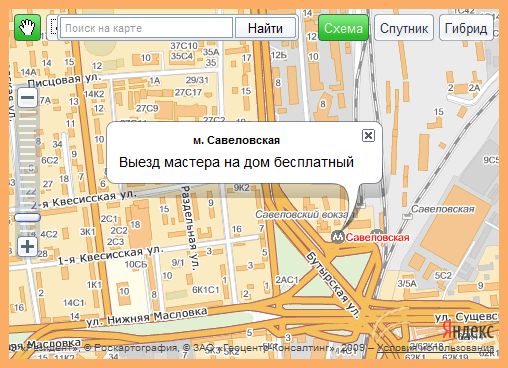Click the Бутырская ул. street label

click(x=333, y=284)
